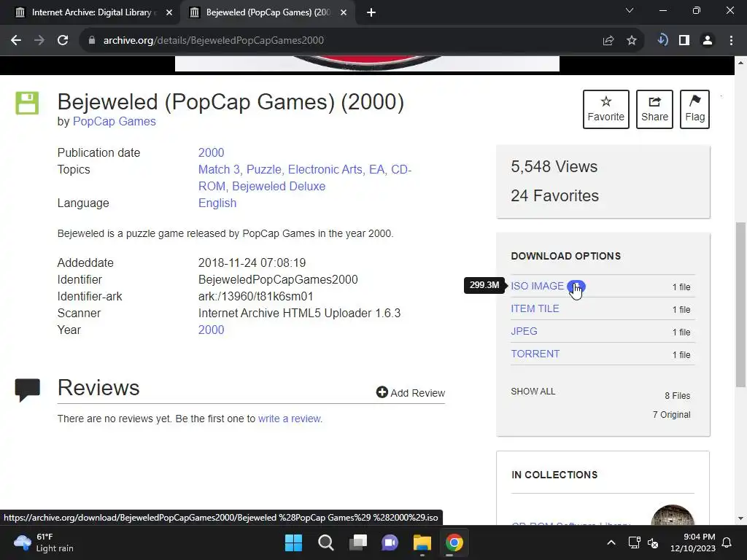Open the Chat app in taskbar

[390, 542]
